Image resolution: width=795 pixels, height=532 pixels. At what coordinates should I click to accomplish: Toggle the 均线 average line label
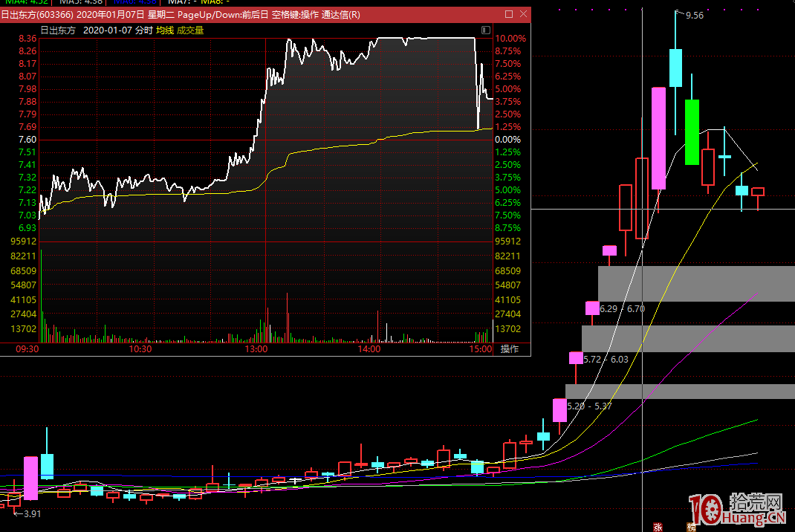pos(164,30)
